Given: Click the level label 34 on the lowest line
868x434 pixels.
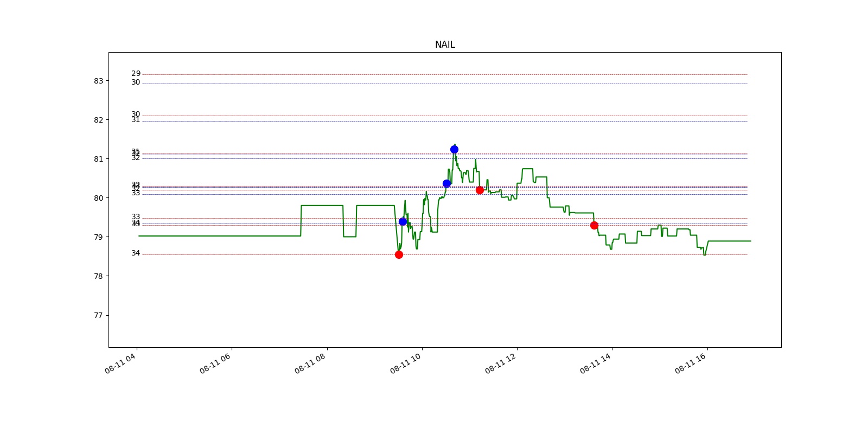Looking at the screenshot, I should coord(136,253).
